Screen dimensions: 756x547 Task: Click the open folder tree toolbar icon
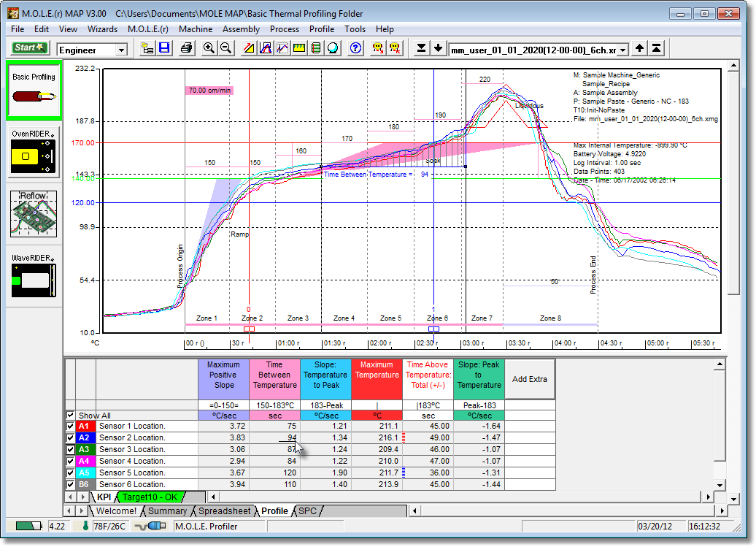pyautogui.click(x=147, y=48)
